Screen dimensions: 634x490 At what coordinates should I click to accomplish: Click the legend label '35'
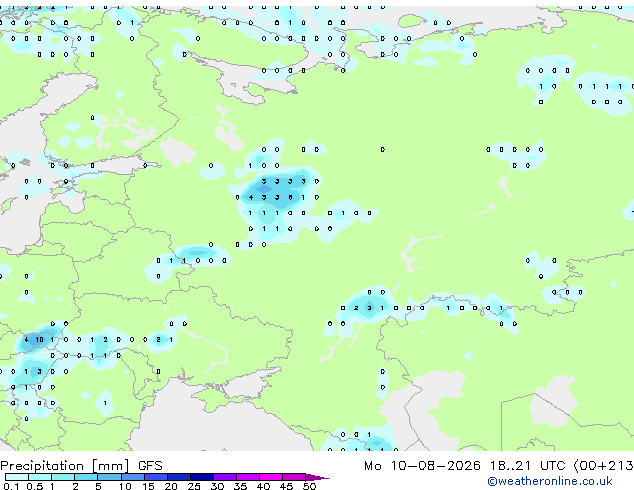pos(240,486)
